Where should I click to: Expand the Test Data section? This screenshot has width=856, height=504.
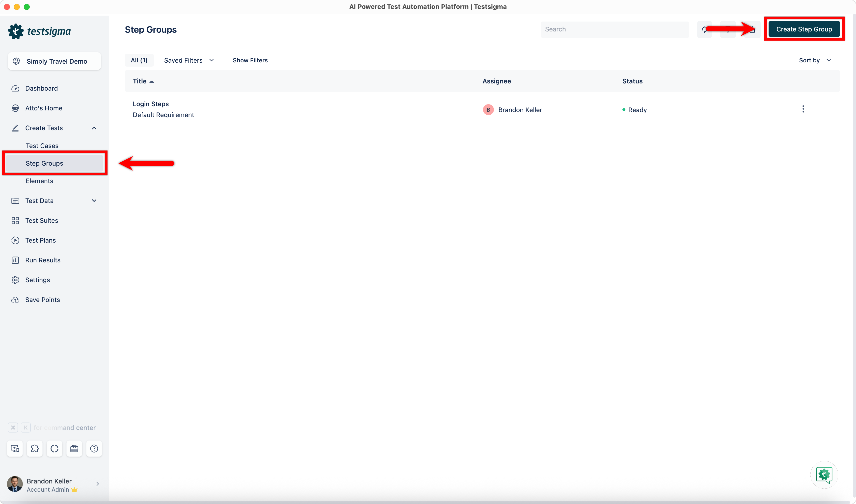point(94,201)
